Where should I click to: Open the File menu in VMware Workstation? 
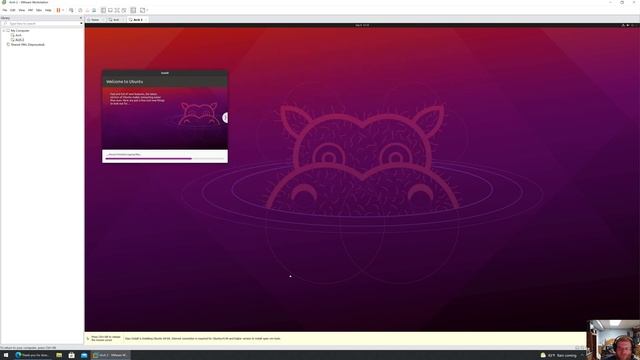[x=5, y=10]
